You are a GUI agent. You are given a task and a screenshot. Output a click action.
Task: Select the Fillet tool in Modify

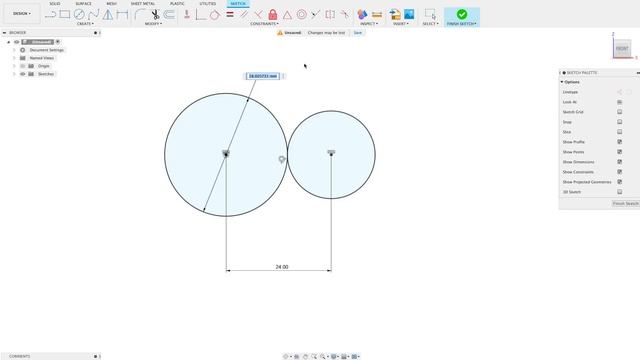(x=140, y=15)
